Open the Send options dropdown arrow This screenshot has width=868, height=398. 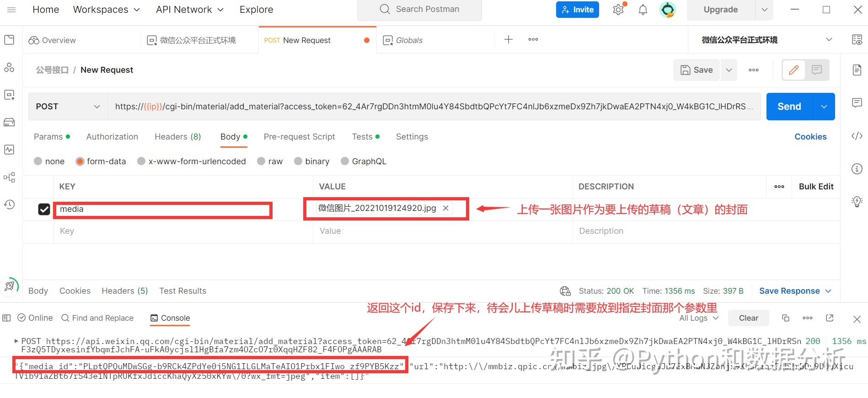[x=824, y=107]
